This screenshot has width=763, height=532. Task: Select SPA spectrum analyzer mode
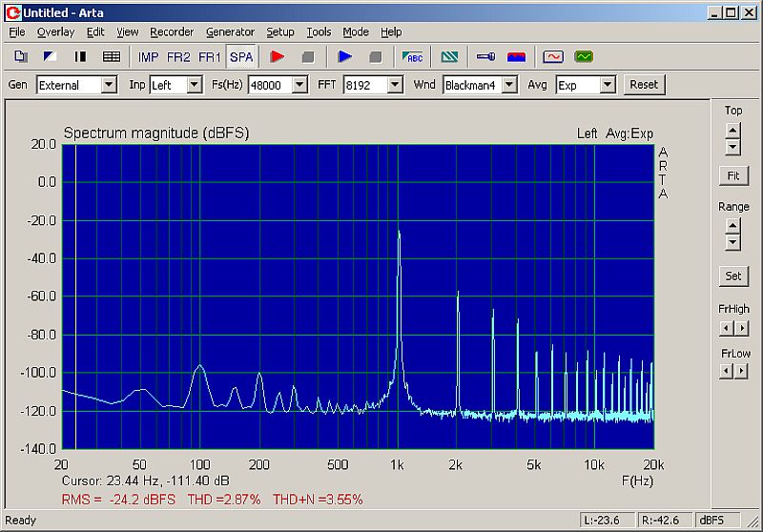tap(241, 57)
